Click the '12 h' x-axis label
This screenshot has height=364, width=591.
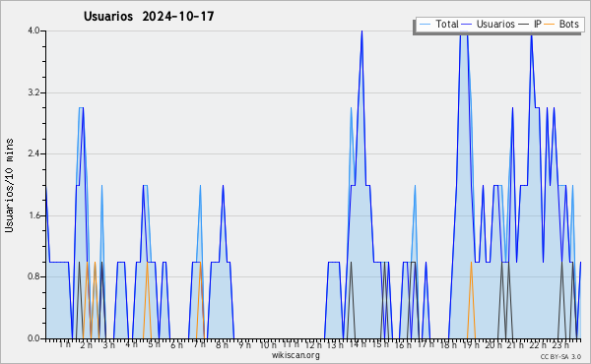(313, 344)
